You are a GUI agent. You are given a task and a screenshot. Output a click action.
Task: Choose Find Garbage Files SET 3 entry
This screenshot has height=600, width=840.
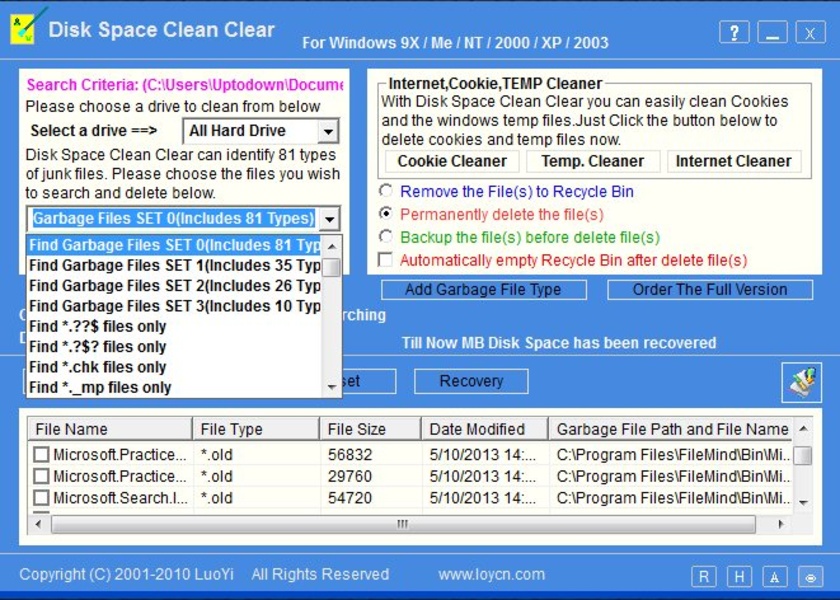coord(175,306)
